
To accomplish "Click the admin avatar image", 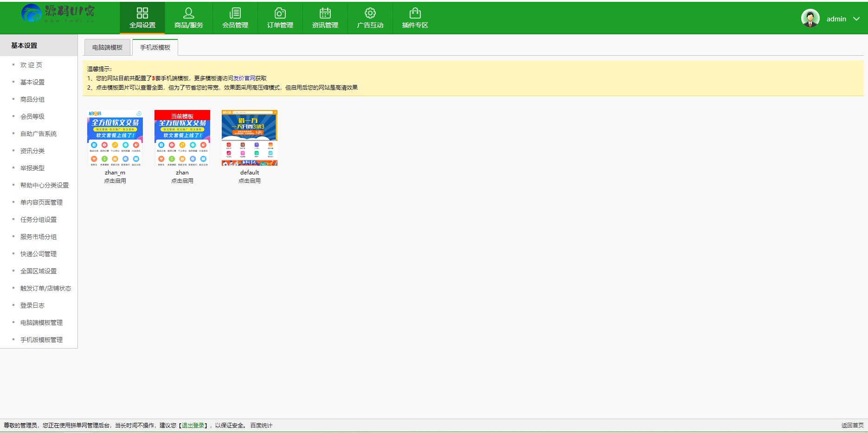I will point(810,18).
